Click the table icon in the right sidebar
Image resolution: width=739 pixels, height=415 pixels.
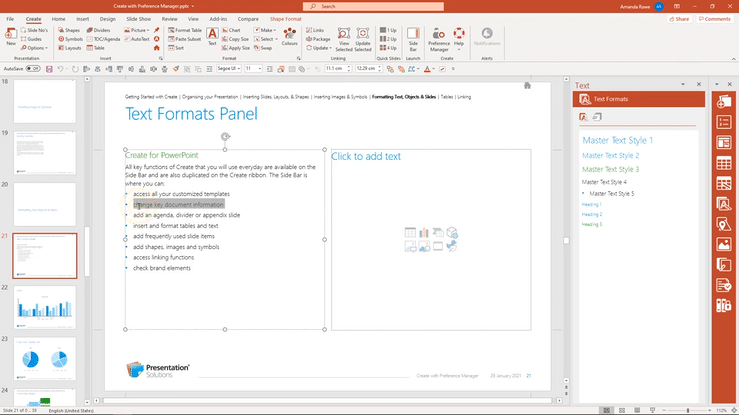click(724, 163)
